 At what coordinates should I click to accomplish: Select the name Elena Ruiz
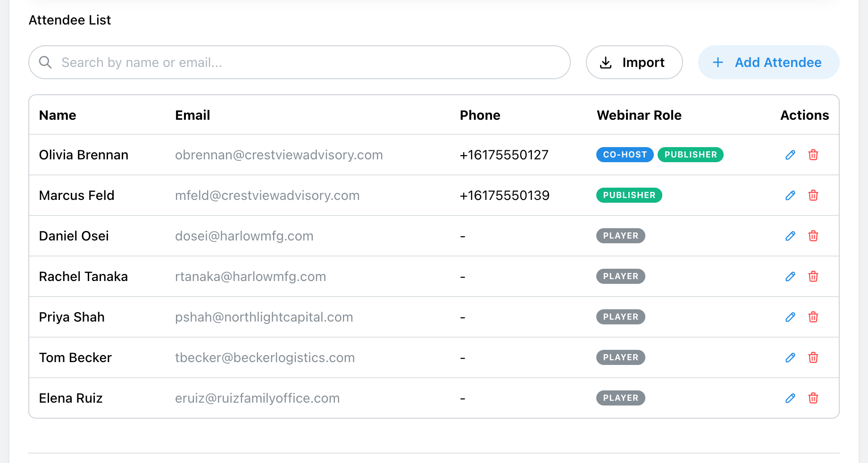(71, 398)
